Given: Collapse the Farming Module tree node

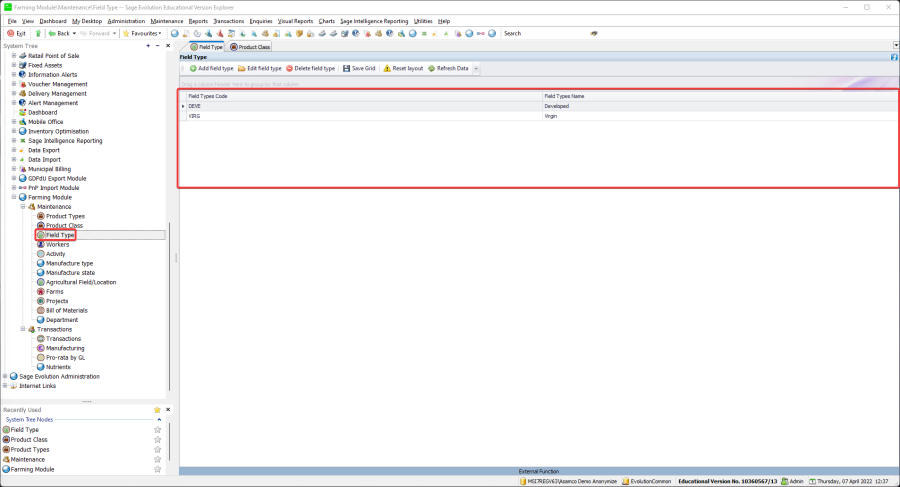Looking at the screenshot, I should (14, 197).
